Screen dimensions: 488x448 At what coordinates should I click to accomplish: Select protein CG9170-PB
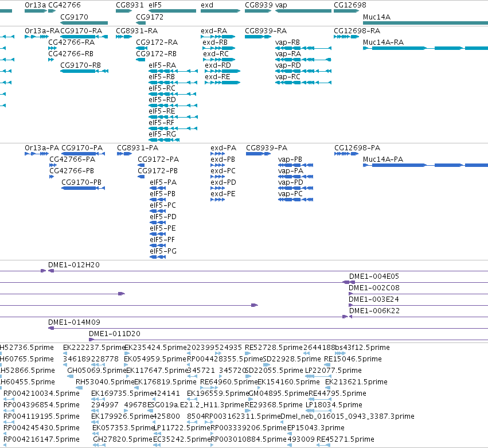tap(83, 188)
